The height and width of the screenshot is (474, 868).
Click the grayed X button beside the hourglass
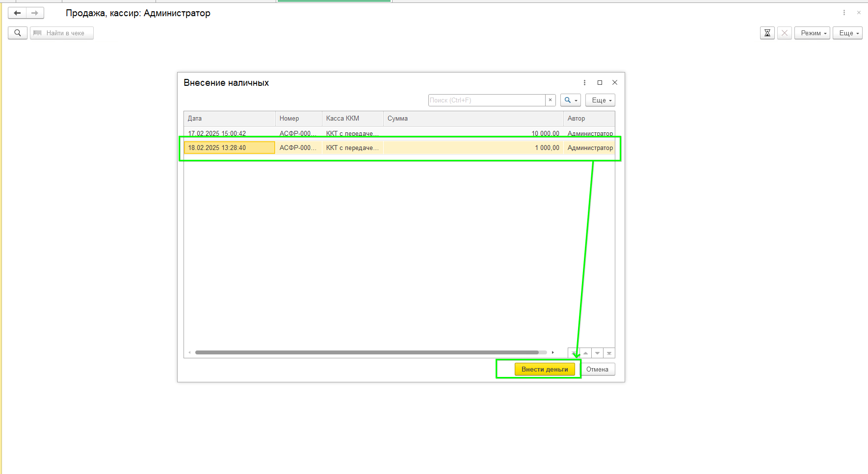pyautogui.click(x=785, y=33)
